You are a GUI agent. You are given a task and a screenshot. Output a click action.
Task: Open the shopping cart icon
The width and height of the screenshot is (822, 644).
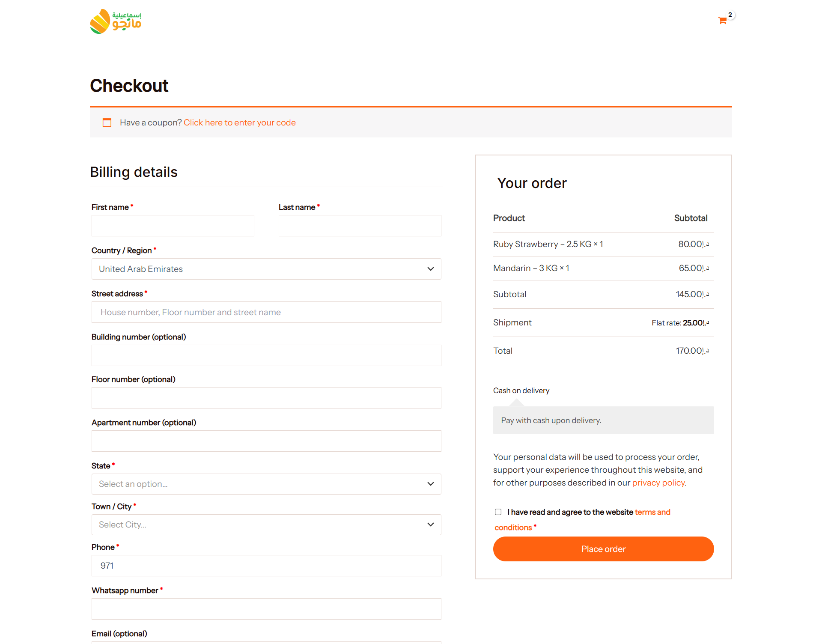coord(722,21)
